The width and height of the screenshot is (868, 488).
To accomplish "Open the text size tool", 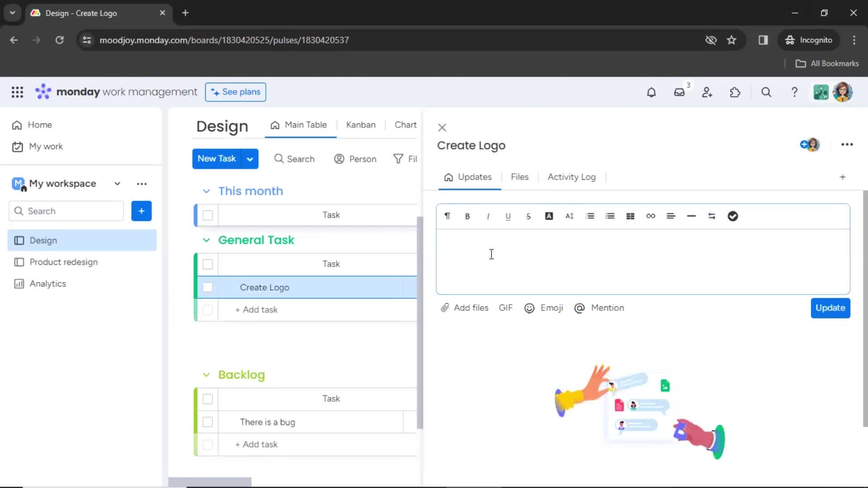I will point(569,216).
